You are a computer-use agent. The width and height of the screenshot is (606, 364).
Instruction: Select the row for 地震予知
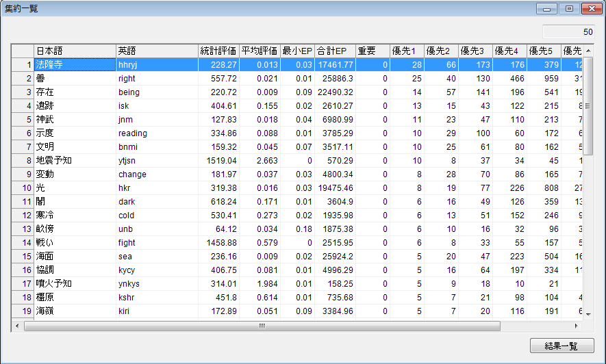(75, 160)
